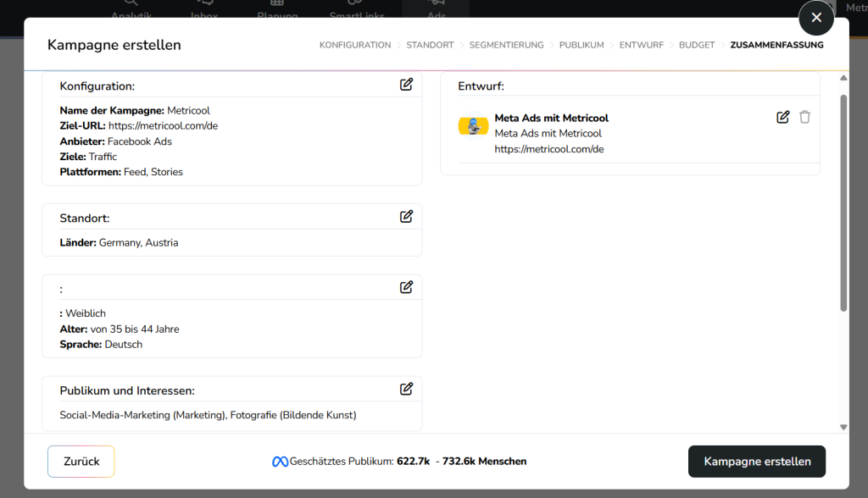Screen dimensions: 868x498
Task: Click the Publikum und Interessen: heading
Action: pyautogui.click(x=127, y=390)
